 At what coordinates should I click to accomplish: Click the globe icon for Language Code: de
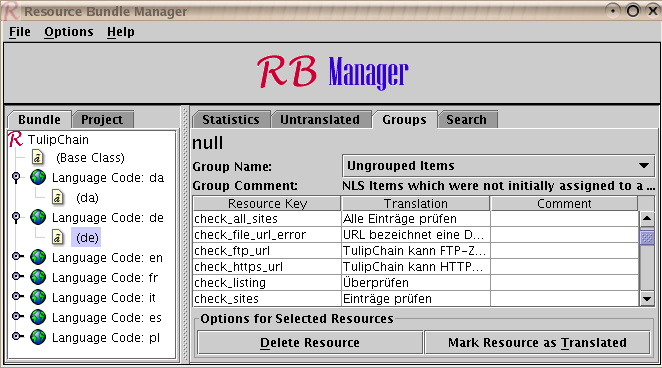point(38,217)
